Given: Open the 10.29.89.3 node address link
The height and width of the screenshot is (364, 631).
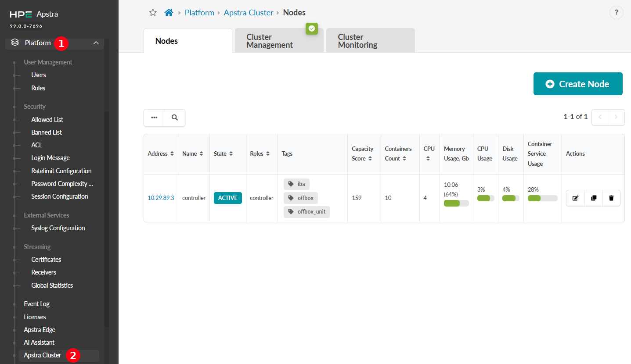Looking at the screenshot, I should [x=161, y=198].
